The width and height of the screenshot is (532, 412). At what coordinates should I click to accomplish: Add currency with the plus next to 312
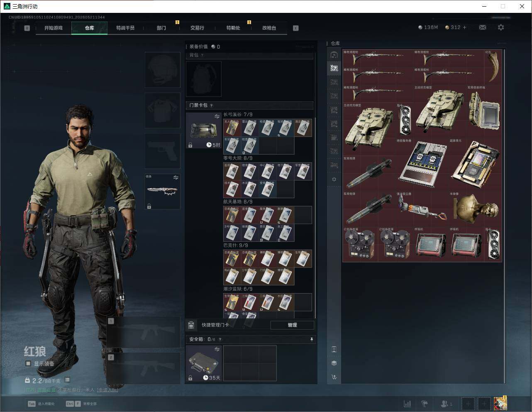465,27
